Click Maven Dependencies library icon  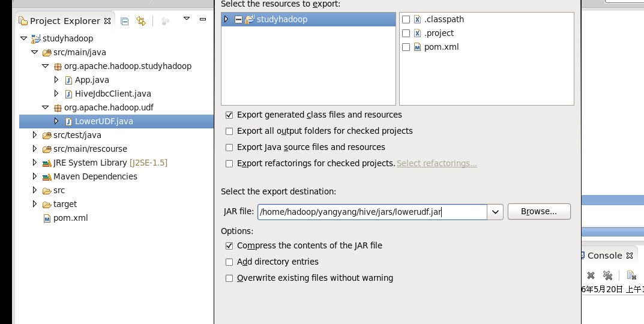[47, 177]
